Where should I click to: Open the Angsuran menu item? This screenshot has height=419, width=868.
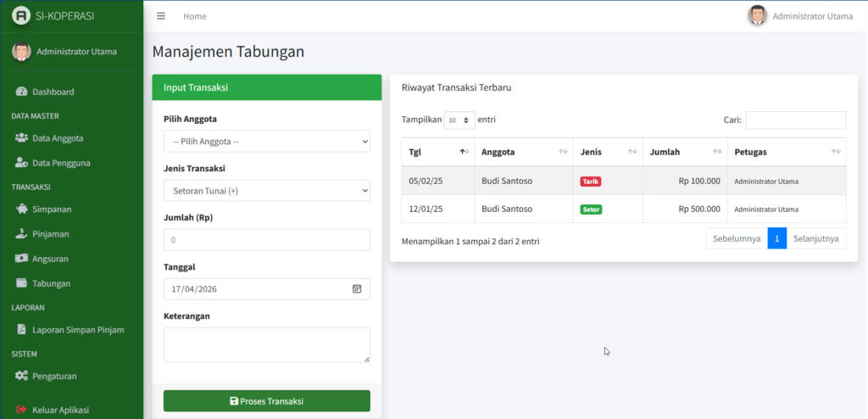point(50,259)
